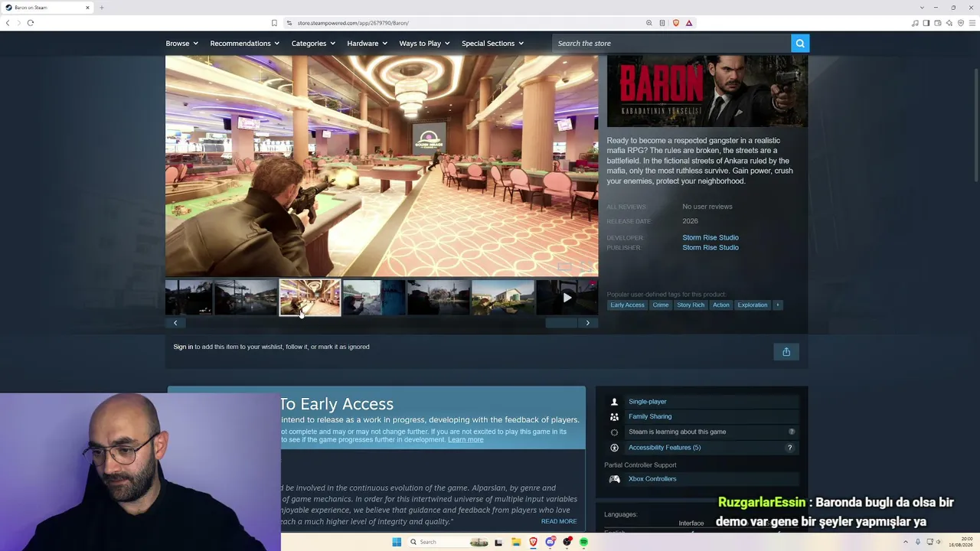Click the microphone icon in system tray
Screen dimensions: 980x551
pos(918,542)
